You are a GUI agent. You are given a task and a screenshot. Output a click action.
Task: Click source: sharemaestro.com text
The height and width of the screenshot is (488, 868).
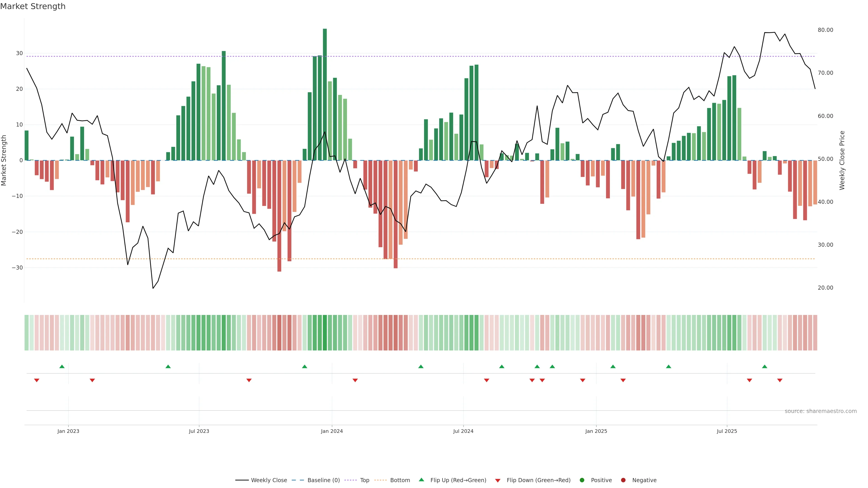pos(821,411)
